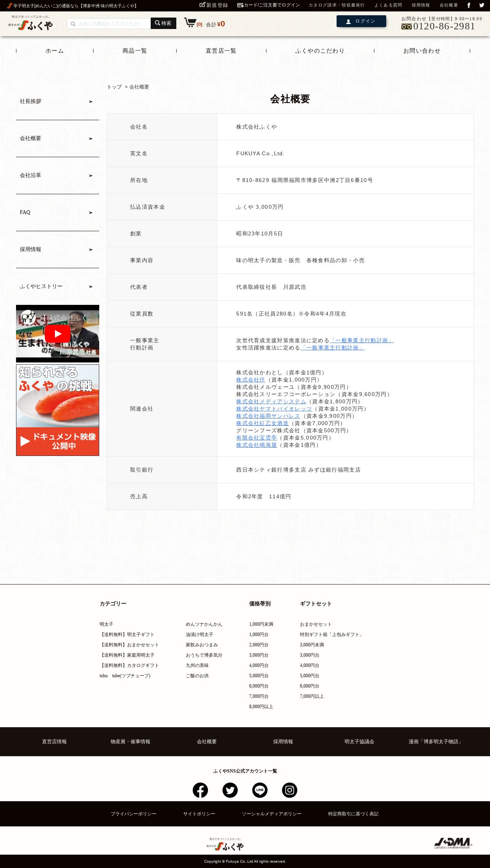Open ふくやのこだわり in main navigation
This screenshot has width=490, height=868.
[x=320, y=51]
